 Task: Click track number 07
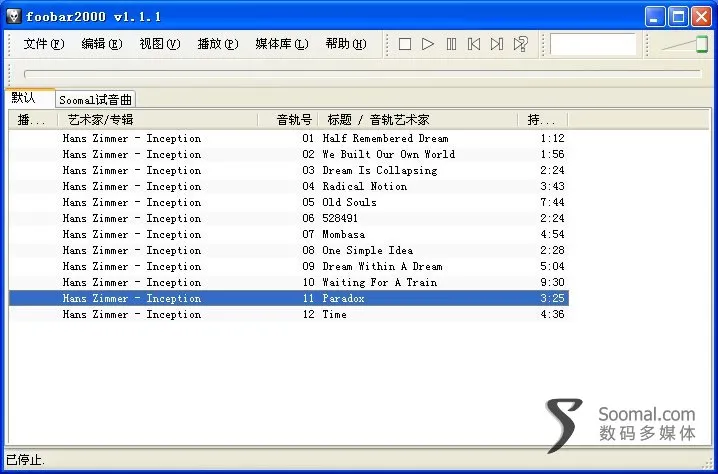pos(308,234)
